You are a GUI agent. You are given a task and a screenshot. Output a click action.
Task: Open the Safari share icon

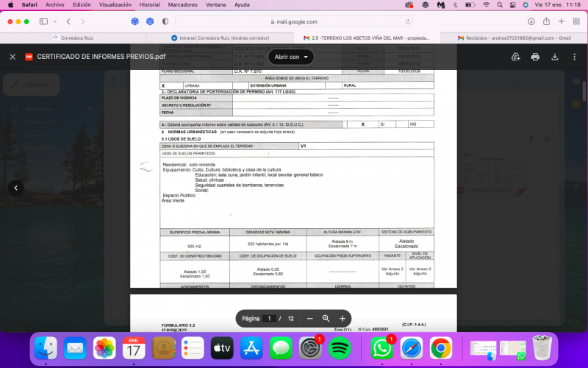tap(546, 21)
